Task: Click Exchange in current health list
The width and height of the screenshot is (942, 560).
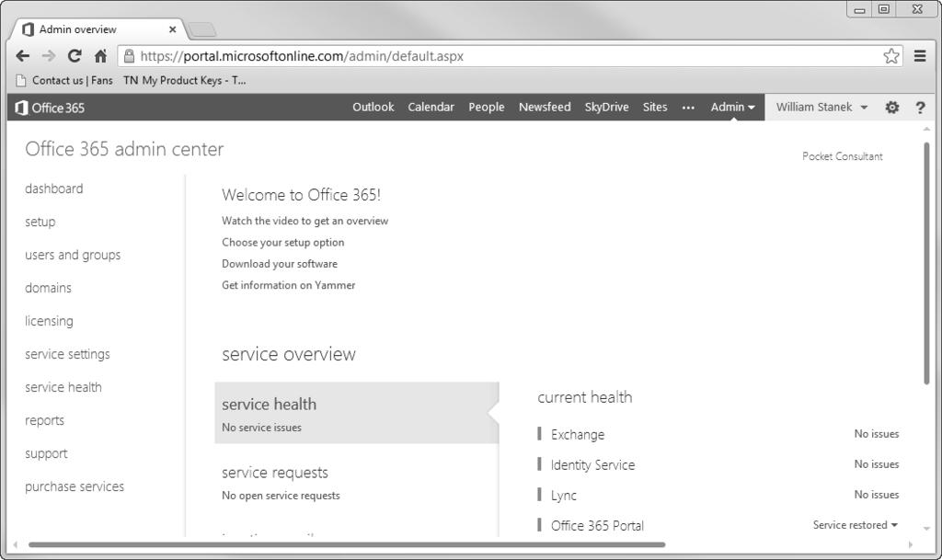Action: [x=578, y=435]
